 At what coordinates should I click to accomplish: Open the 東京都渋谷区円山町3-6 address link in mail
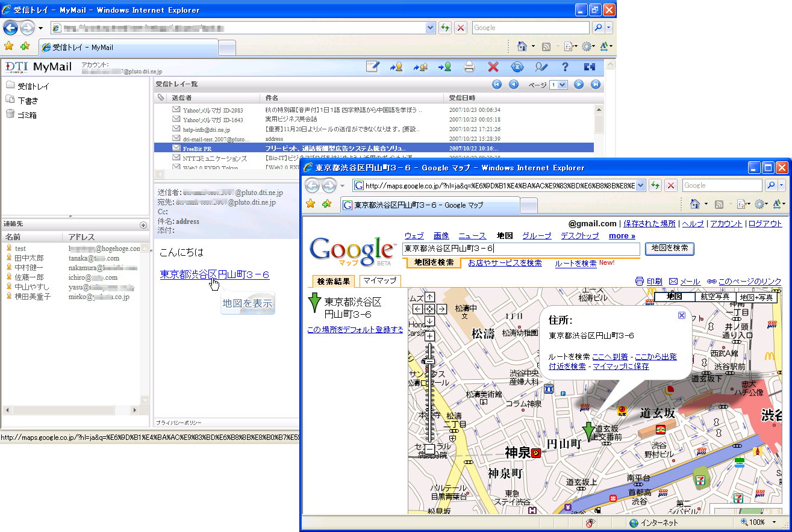tap(214, 274)
